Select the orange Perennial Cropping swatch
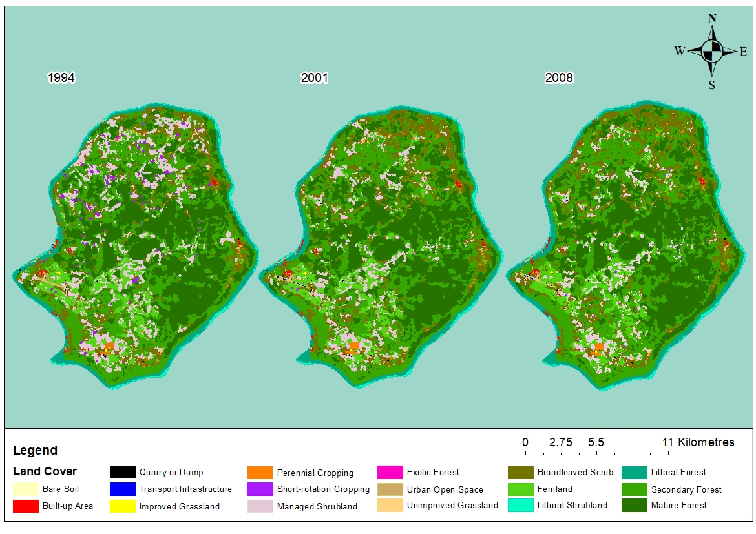 tap(260, 472)
